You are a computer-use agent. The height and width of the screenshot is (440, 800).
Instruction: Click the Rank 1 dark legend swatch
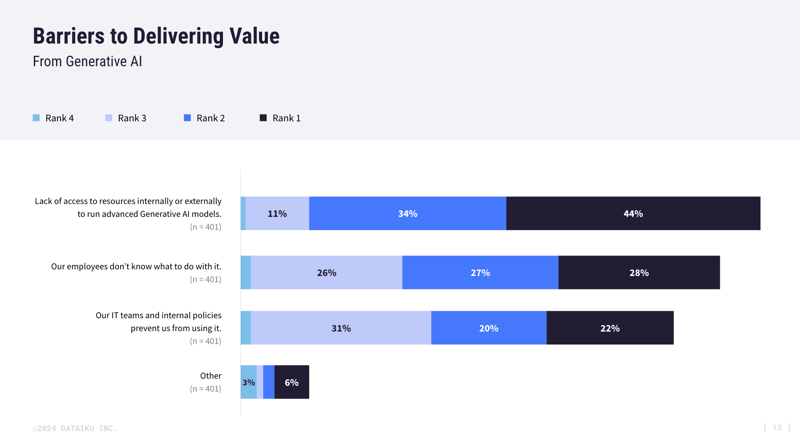(263, 118)
